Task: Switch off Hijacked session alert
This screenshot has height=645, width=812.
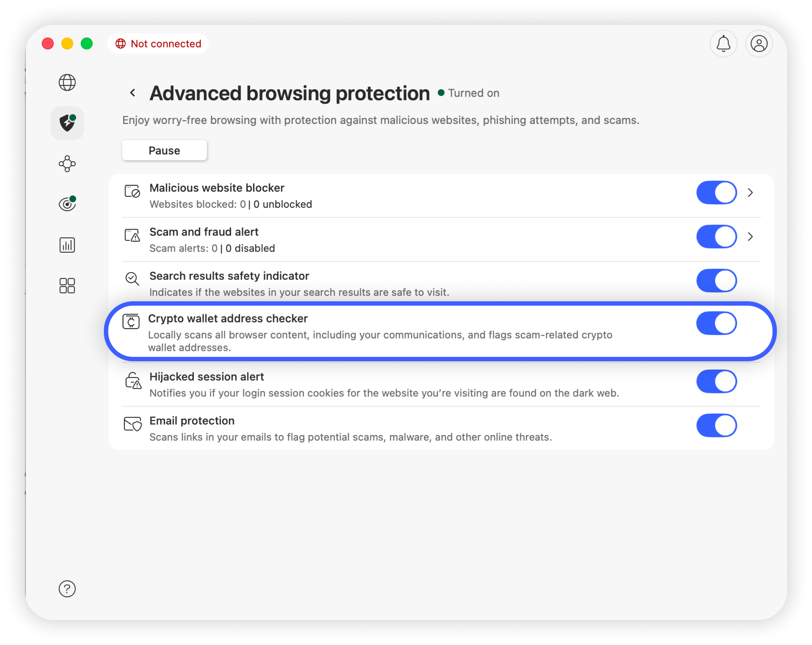Action: 716,381
